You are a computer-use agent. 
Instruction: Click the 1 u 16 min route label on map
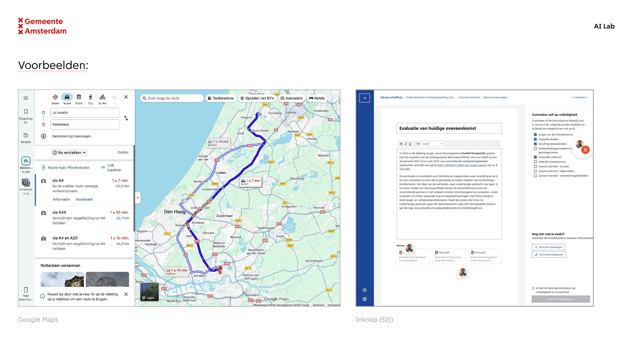coord(177,271)
